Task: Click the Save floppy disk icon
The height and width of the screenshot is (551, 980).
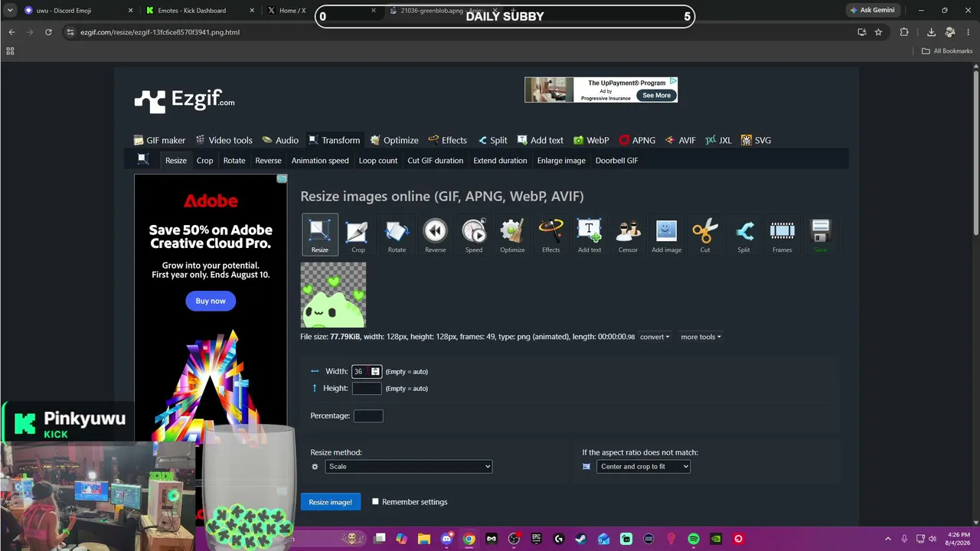Action: coord(821,234)
